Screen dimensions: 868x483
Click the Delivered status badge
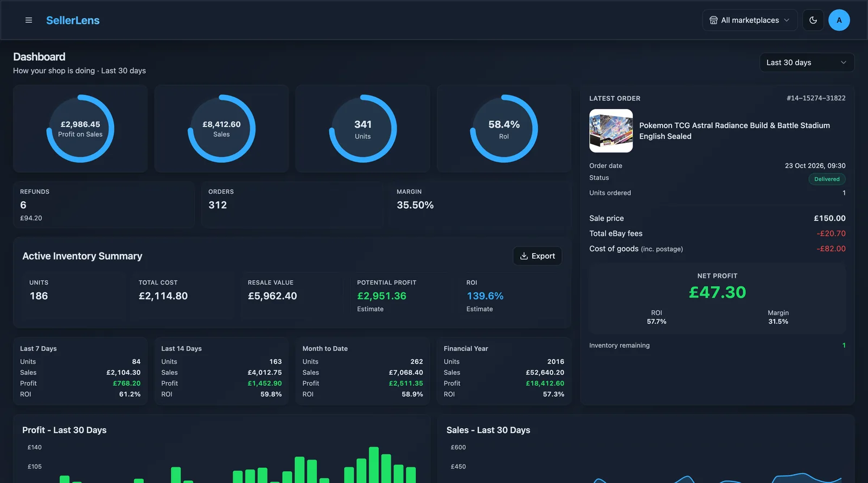coord(827,179)
